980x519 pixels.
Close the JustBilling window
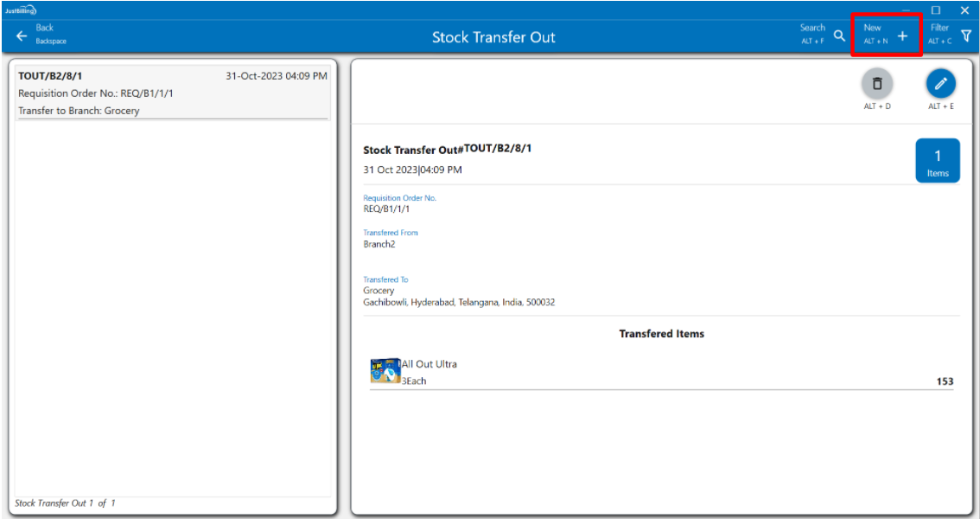click(964, 10)
